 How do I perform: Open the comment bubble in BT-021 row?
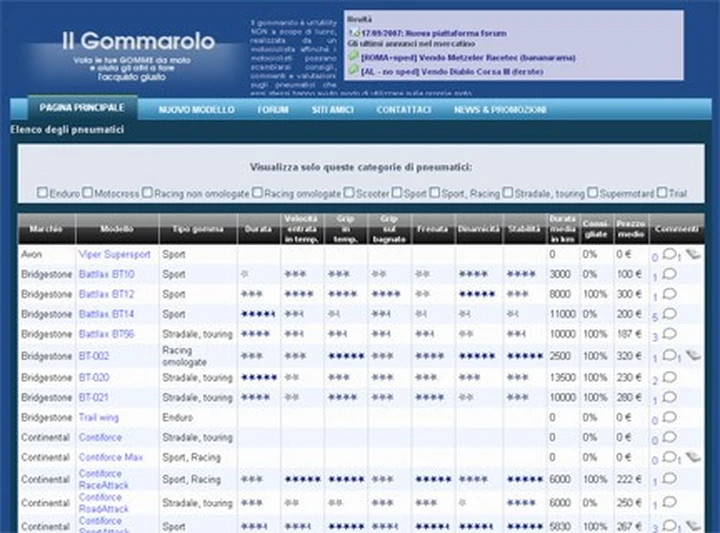[x=669, y=397]
